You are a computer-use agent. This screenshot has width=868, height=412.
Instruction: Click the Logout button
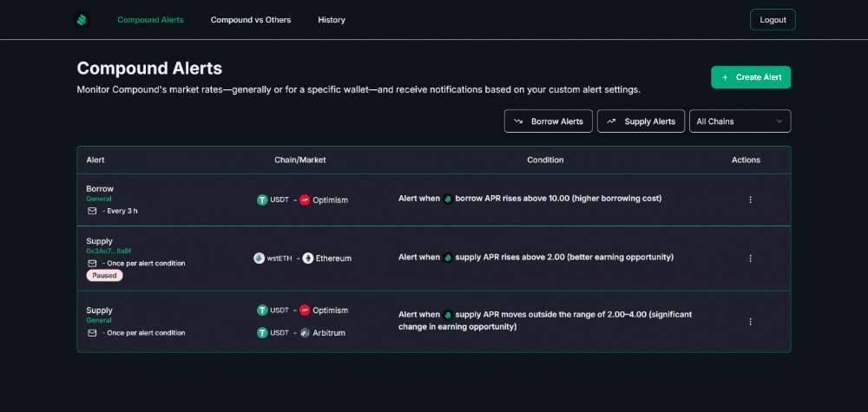click(773, 20)
